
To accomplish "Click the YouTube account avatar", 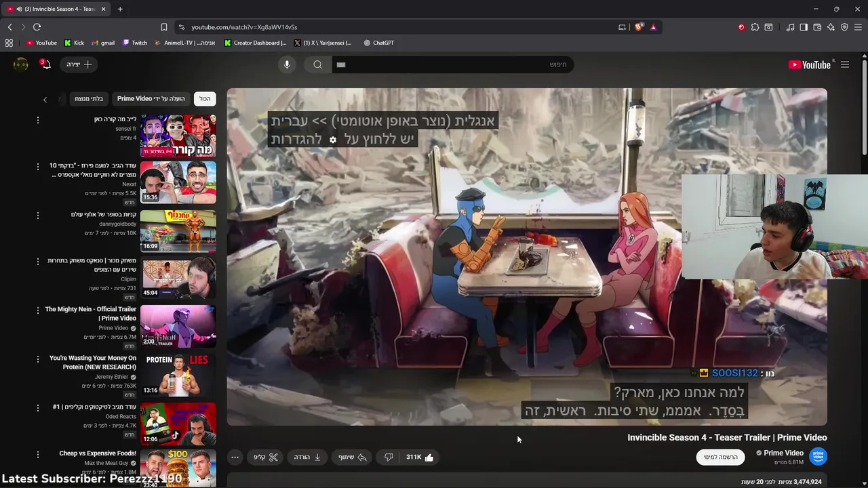I will click(x=21, y=64).
